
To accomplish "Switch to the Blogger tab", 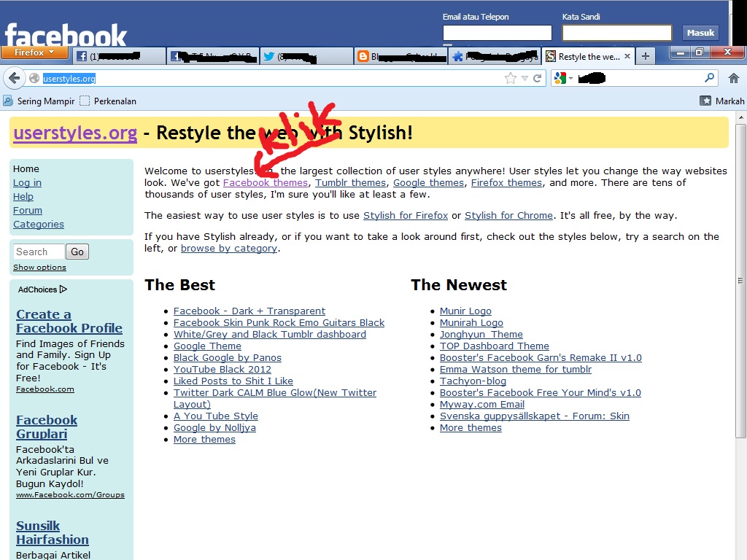I will (400, 56).
